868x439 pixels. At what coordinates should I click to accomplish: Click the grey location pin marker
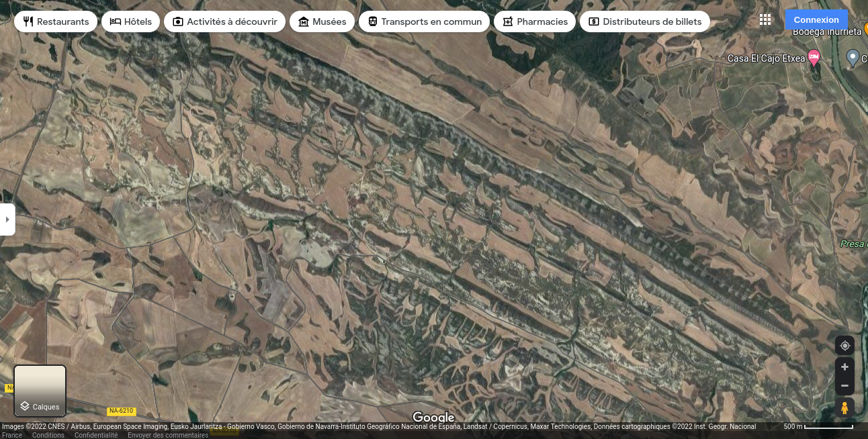[x=853, y=58]
